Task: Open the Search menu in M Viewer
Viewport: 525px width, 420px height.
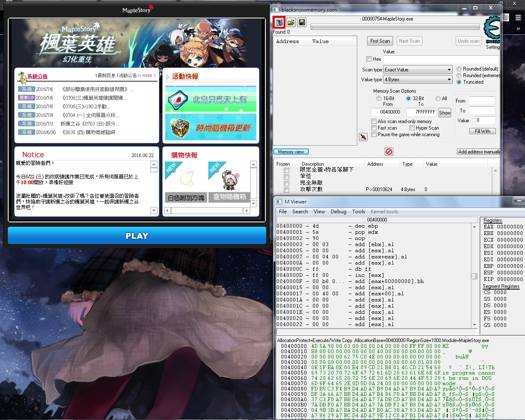Action: pyautogui.click(x=300, y=212)
